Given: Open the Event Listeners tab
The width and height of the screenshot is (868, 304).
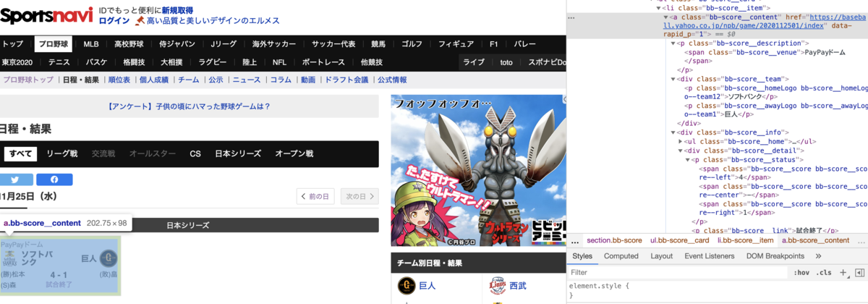Looking at the screenshot, I should pyautogui.click(x=709, y=256).
